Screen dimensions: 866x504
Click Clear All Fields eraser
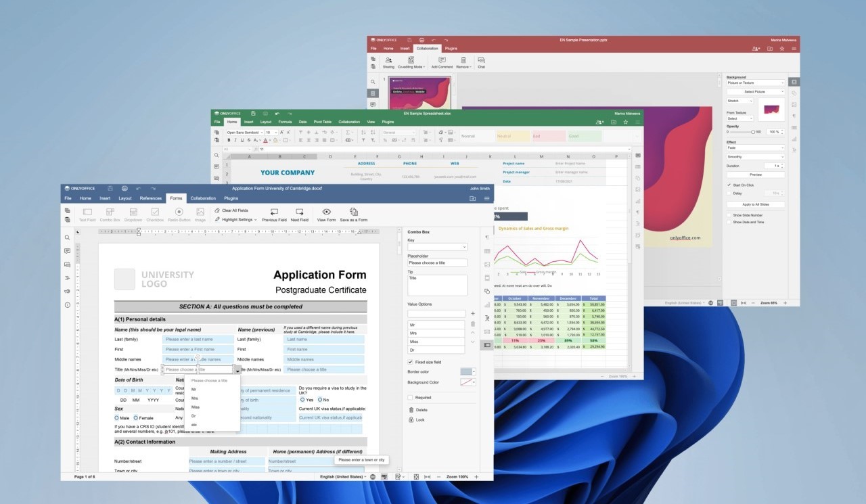click(x=231, y=210)
